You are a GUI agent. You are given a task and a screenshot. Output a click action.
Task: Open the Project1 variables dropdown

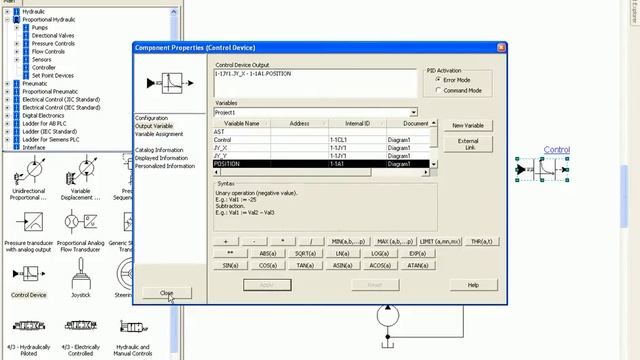(413, 112)
